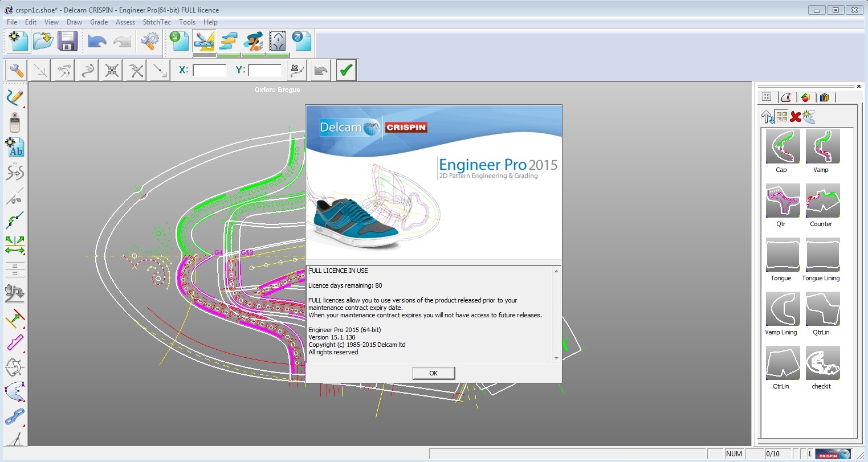The image size is (868, 462).
Task: Open the View menu
Action: click(52, 22)
